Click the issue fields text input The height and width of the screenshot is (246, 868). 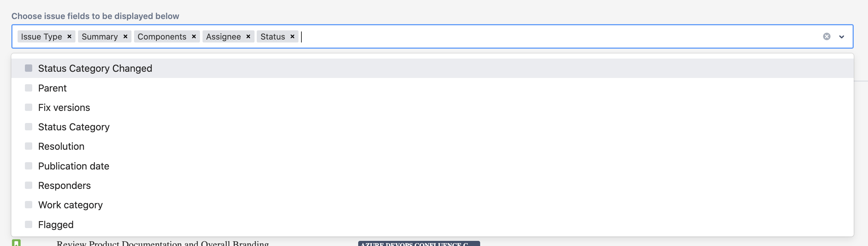[549, 37]
